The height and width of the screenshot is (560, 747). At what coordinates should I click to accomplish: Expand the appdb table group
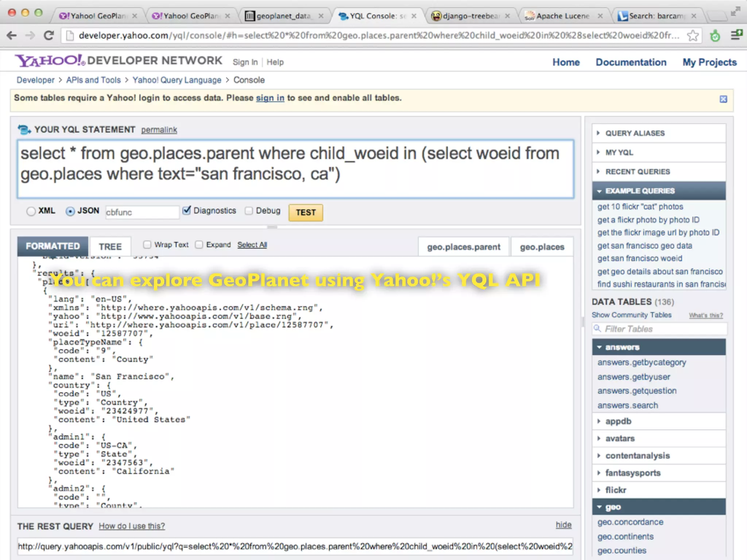click(x=659, y=421)
